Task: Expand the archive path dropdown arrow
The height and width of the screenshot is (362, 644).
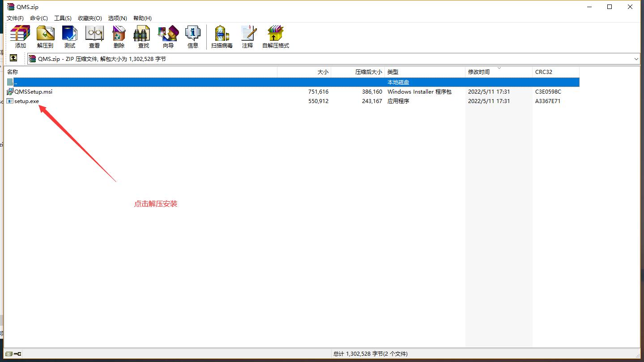Action: pyautogui.click(x=636, y=59)
